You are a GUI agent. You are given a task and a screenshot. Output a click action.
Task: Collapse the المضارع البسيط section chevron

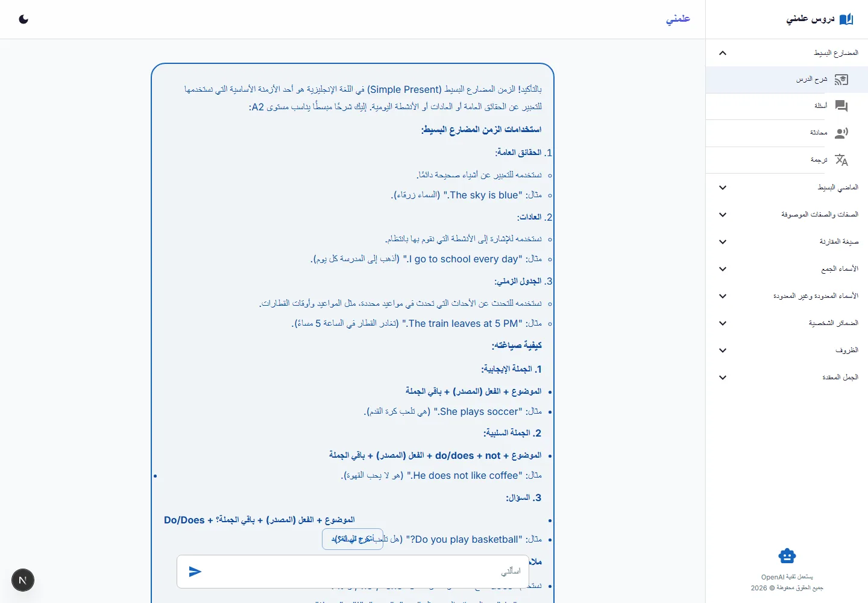tap(723, 53)
